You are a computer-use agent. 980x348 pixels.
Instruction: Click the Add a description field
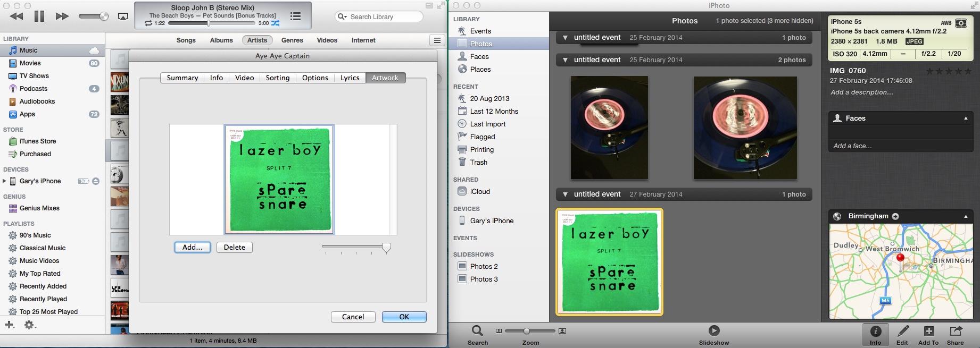point(862,92)
